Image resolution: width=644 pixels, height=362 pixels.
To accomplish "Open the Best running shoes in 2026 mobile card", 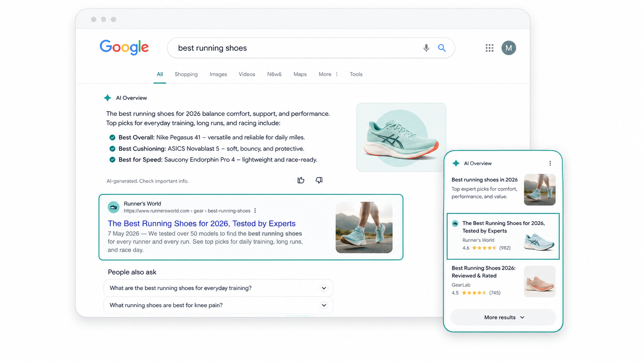I will [x=503, y=189].
